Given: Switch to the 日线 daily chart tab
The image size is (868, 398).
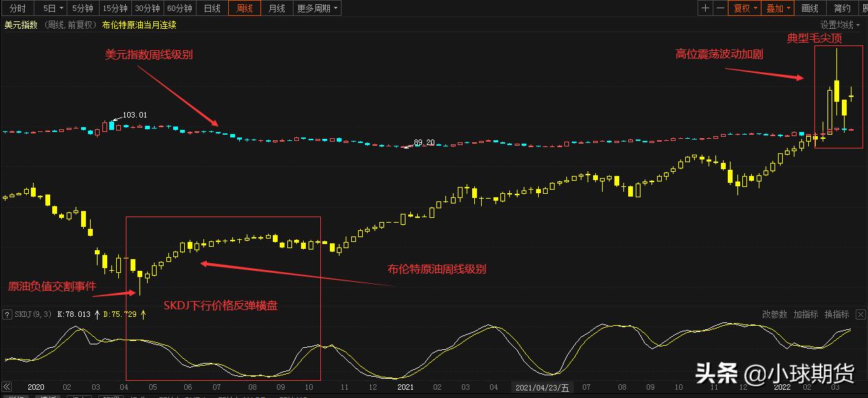Looking at the screenshot, I should click(x=214, y=8).
